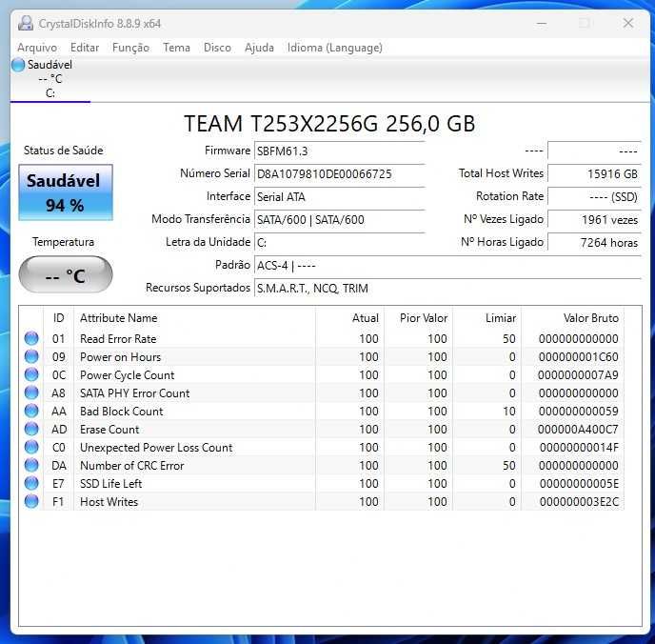Minimize the CrystalDiskInfo window

click(542, 24)
